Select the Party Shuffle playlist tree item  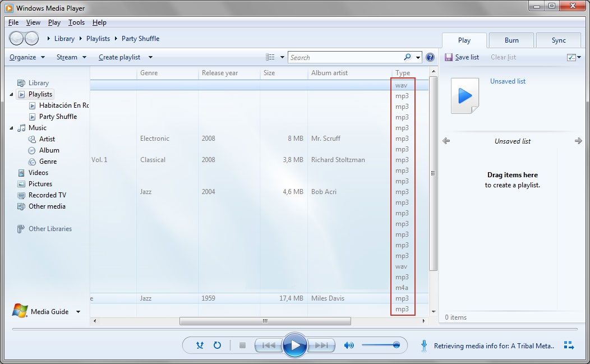(58, 117)
